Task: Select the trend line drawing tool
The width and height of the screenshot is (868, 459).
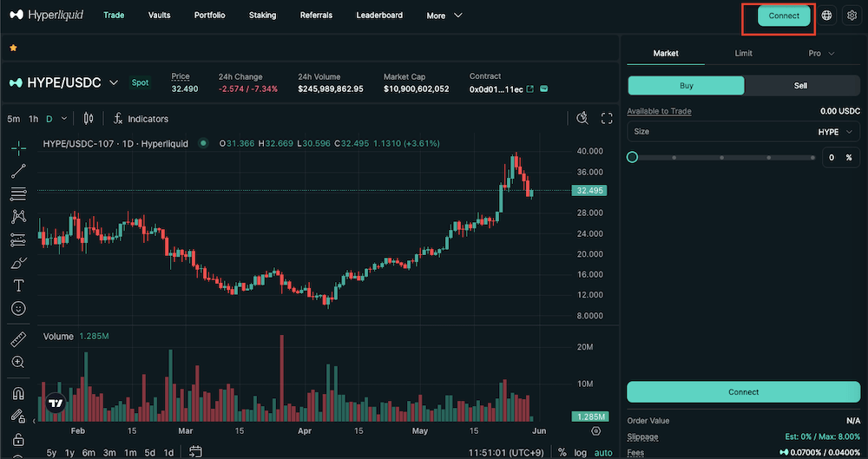Action: [x=18, y=171]
